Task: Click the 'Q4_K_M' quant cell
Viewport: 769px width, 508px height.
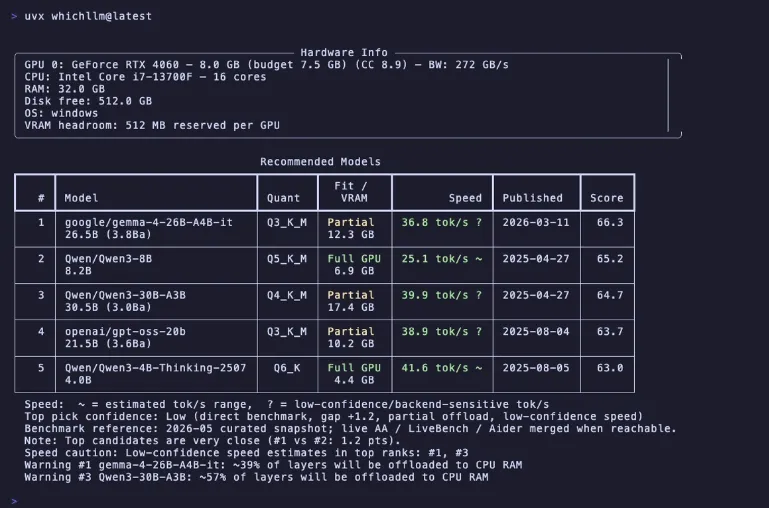Action: point(287,295)
